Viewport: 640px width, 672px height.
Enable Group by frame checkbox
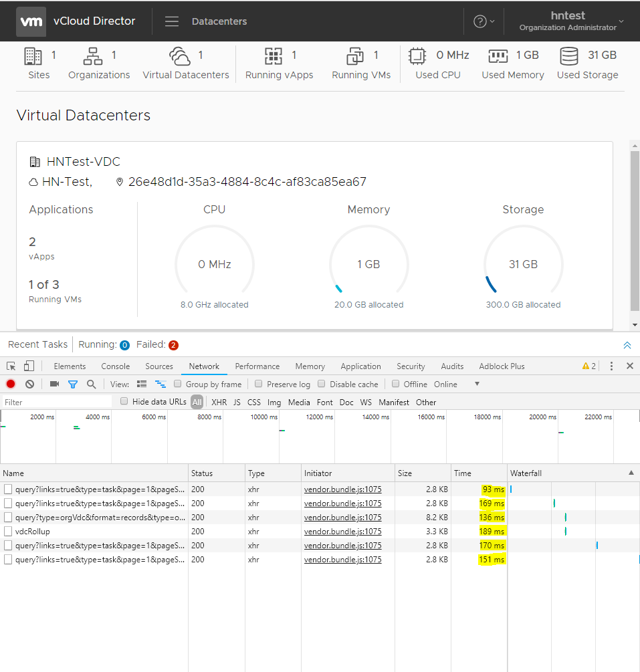[177, 384]
